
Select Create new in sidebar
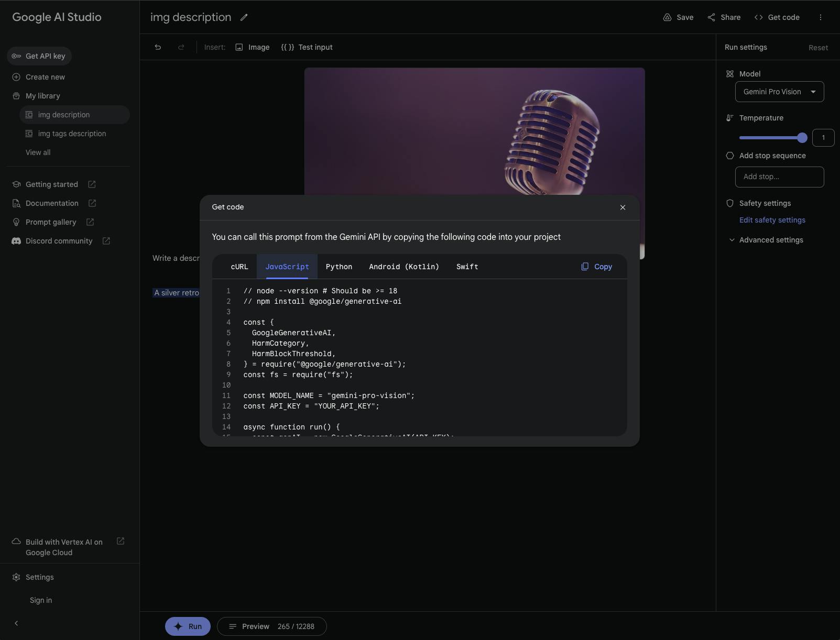[x=39, y=77]
